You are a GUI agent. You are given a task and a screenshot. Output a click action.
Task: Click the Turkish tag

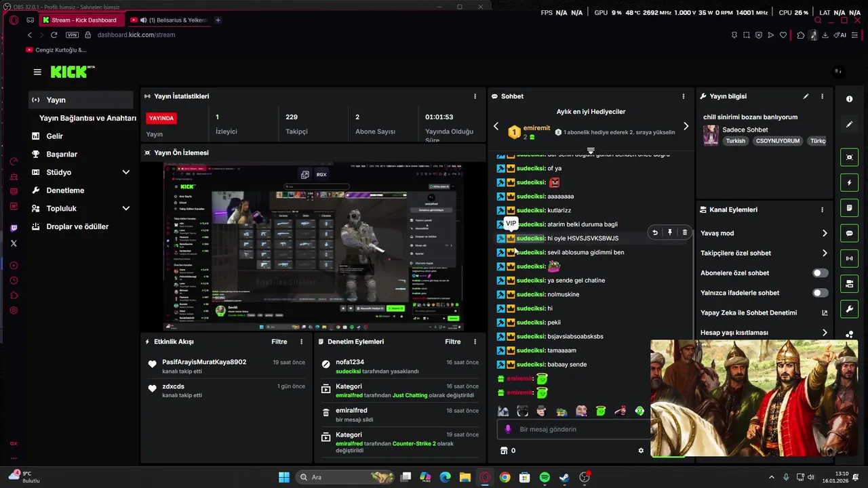(735, 141)
